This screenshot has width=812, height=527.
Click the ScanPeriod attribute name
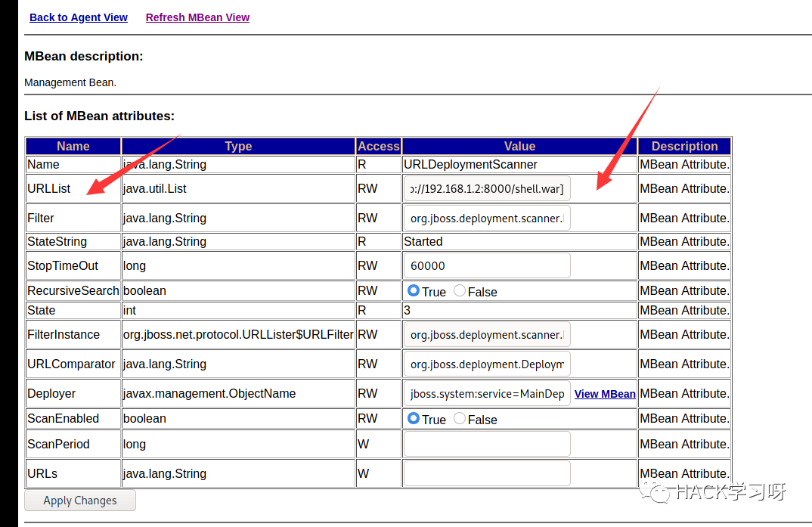[58, 444]
